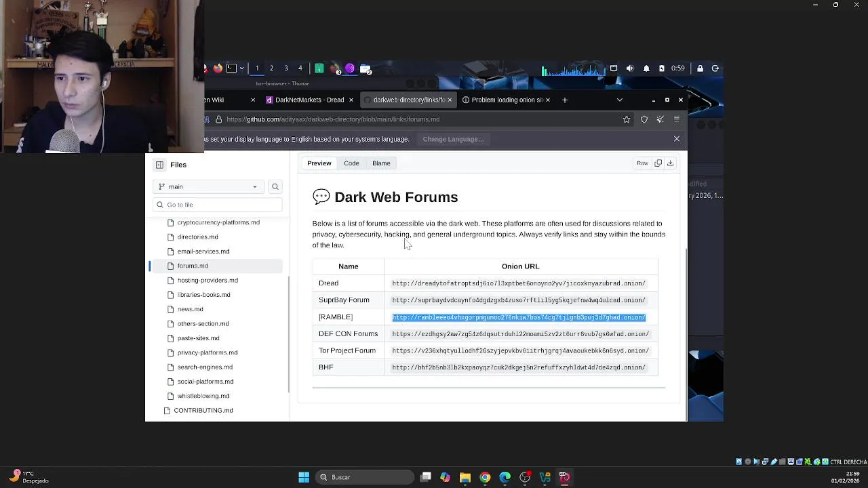868x488 pixels.
Task: Open Firefox from the Kali panel
Action: click(218, 68)
